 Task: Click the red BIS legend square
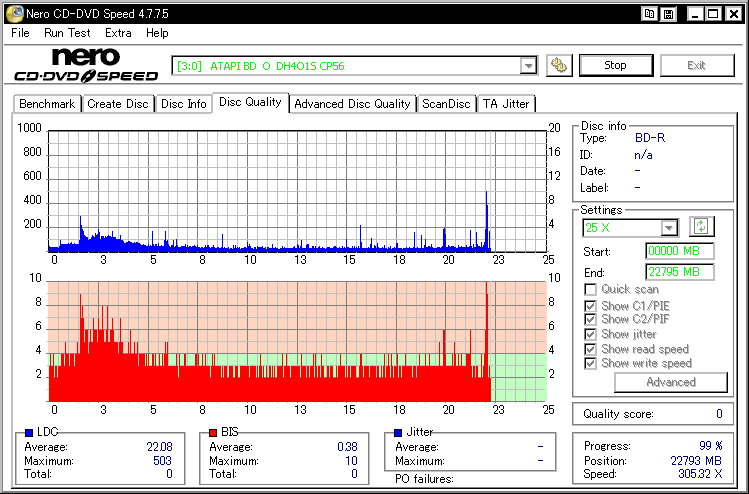coord(213,433)
